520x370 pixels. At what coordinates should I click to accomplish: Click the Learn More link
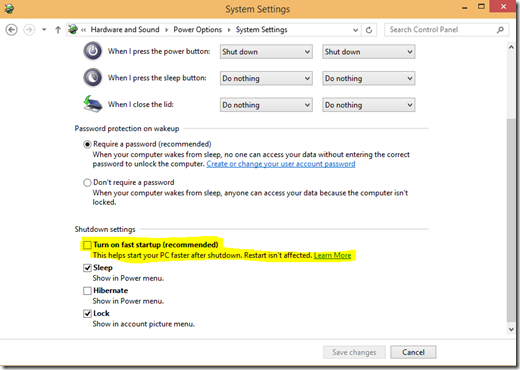coord(333,255)
